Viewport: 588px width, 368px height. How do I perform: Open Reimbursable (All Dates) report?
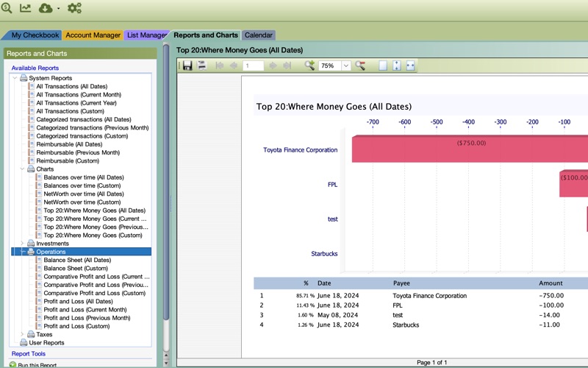coord(69,144)
